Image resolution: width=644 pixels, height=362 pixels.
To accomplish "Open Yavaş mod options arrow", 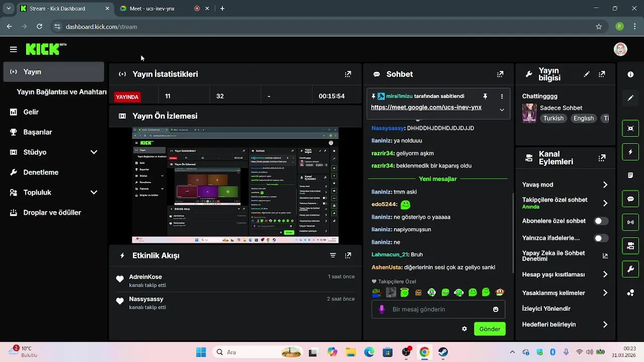I will pos(605,185).
